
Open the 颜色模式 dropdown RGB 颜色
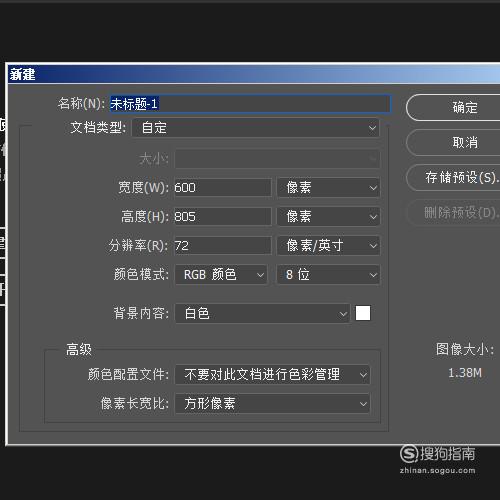(x=221, y=275)
